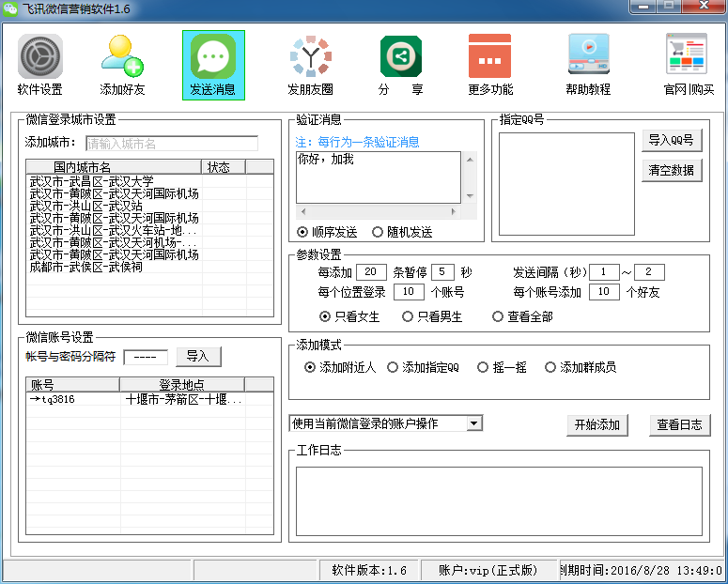The image size is (728, 584).
Task: Click the 状态 column header
Action: pyautogui.click(x=224, y=167)
